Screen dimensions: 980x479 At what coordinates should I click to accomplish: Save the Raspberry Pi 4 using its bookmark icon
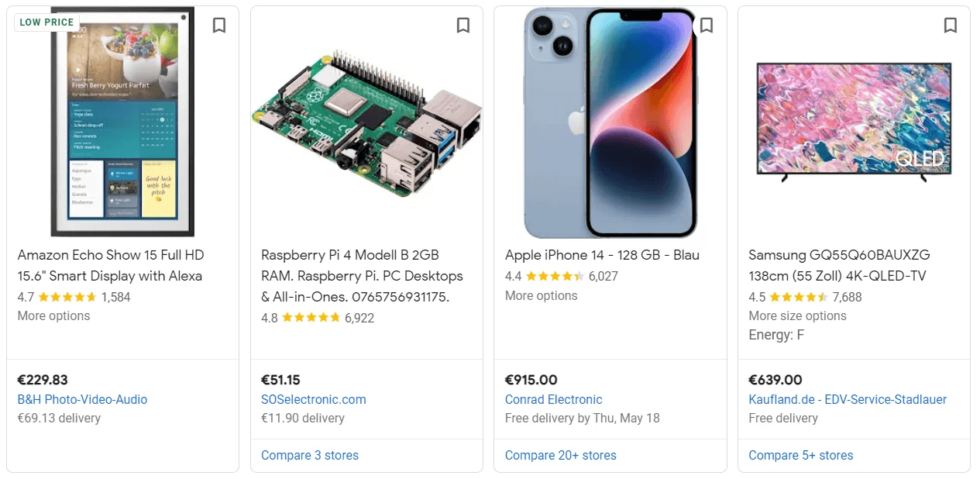click(463, 26)
